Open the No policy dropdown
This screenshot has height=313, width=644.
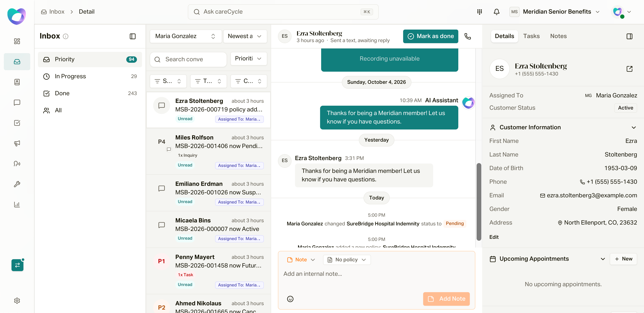click(x=346, y=260)
